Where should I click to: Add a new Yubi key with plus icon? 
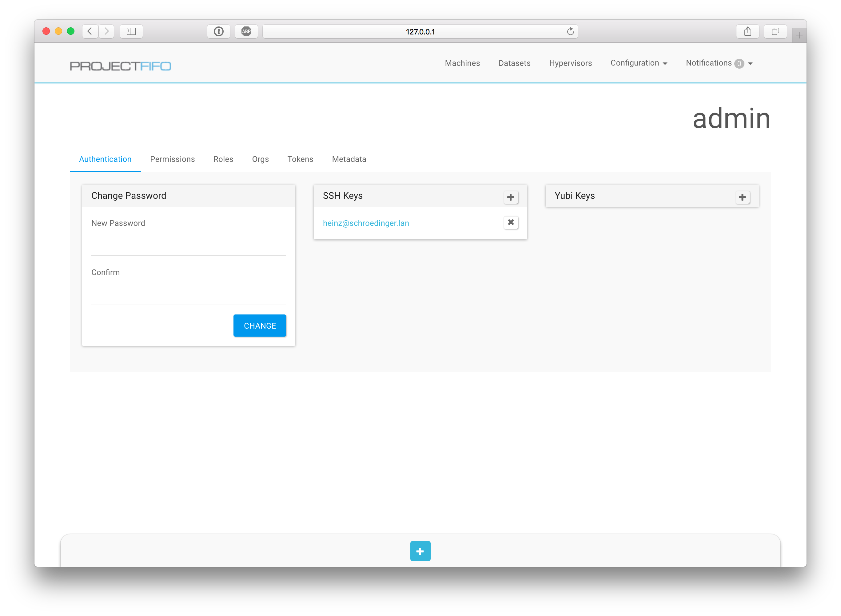[742, 197]
